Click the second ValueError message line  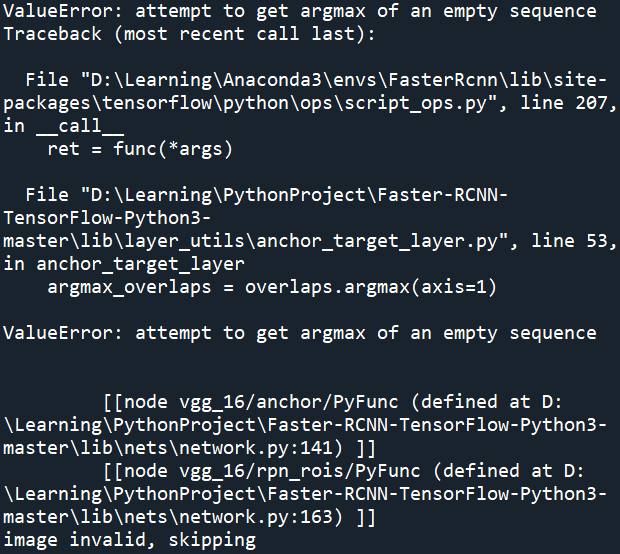tap(300, 333)
